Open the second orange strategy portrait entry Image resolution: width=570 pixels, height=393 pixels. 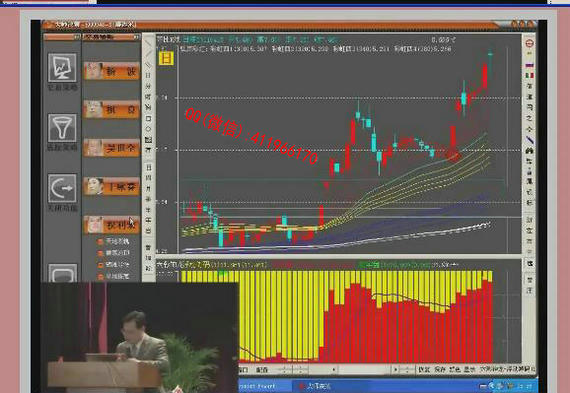click(x=112, y=109)
